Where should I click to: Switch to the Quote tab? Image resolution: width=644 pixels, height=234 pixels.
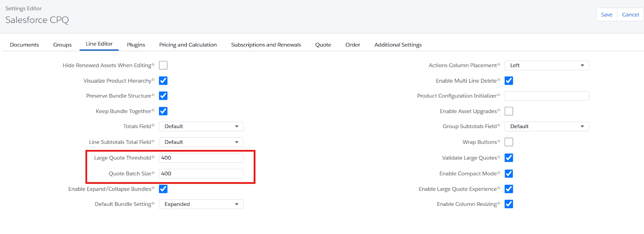323,45
